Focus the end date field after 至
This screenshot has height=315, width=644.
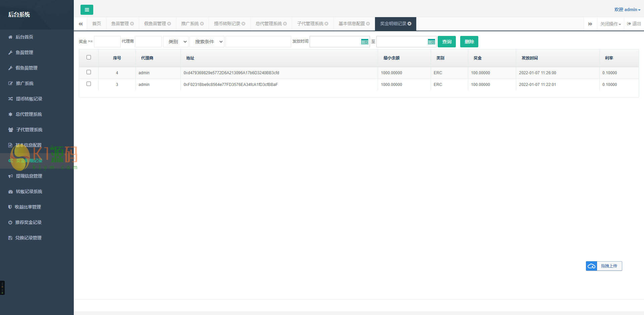tap(406, 42)
